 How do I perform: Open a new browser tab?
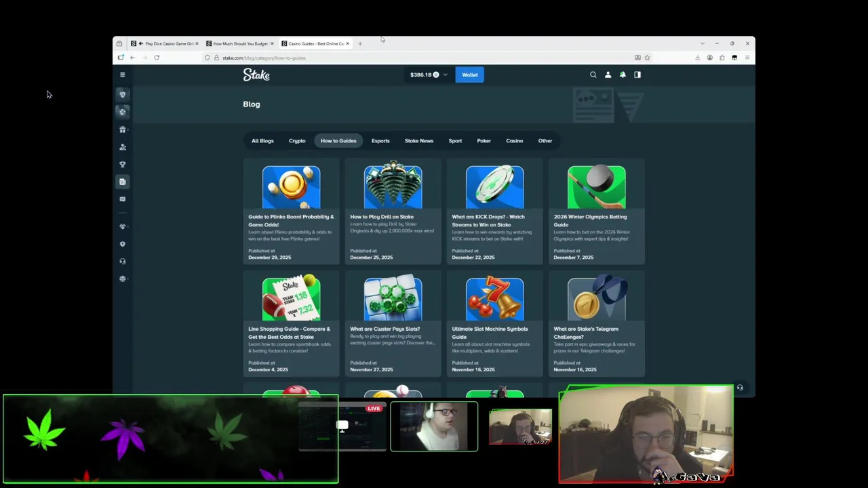tap(360, 43)
